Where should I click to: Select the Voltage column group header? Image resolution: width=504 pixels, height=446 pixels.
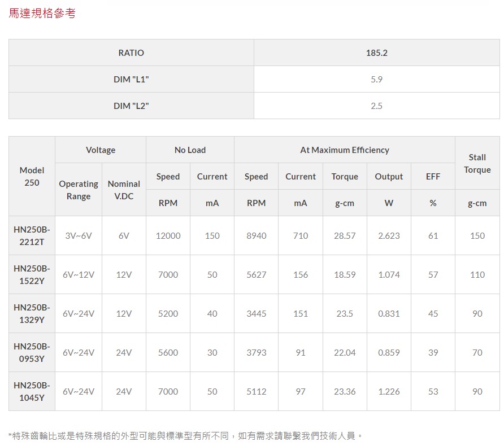click(x=101, y=150)
